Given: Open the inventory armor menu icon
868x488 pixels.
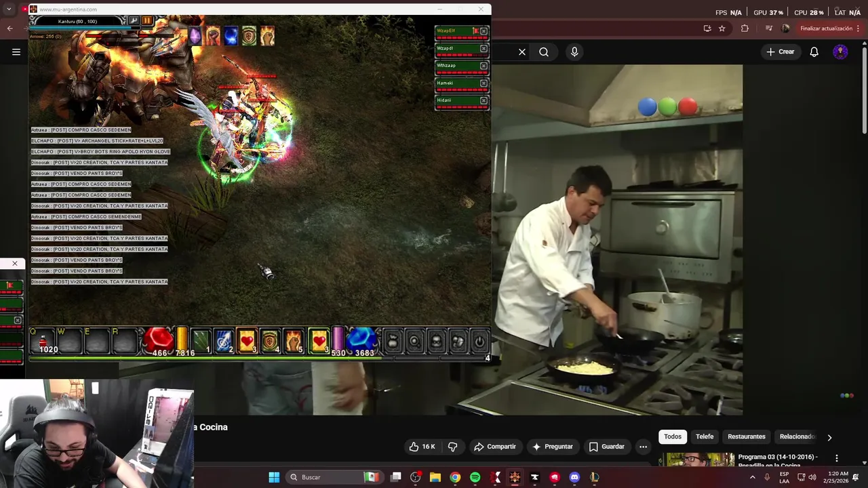Looking at the screenshot, I should tap(458, 342).
